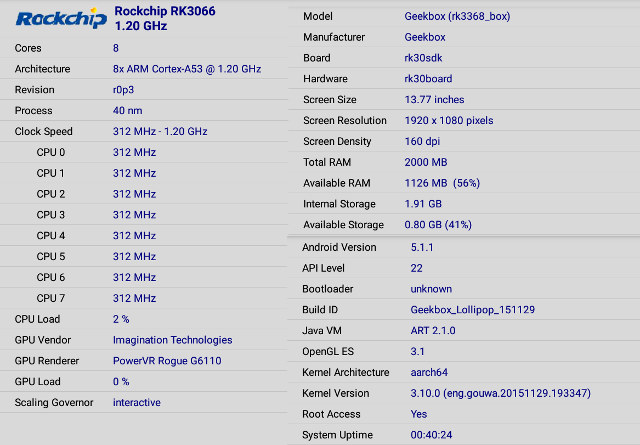Click System Uptime value 00:40:24

[x=431, y=435]
